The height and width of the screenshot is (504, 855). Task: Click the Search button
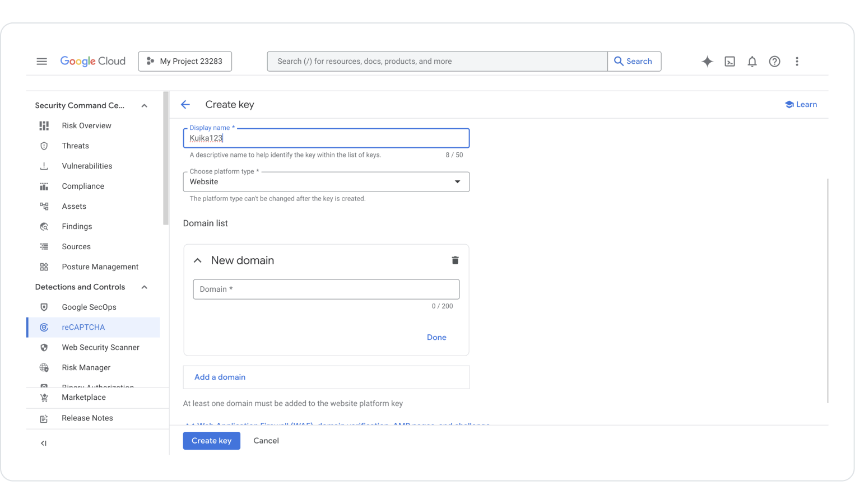(634, 62)
